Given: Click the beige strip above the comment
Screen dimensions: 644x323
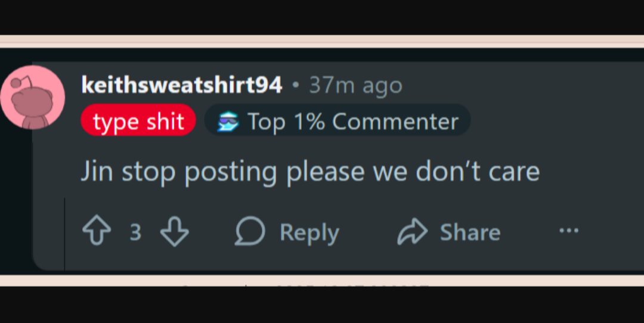Looking at the screenshot, I should pos(322,41).
